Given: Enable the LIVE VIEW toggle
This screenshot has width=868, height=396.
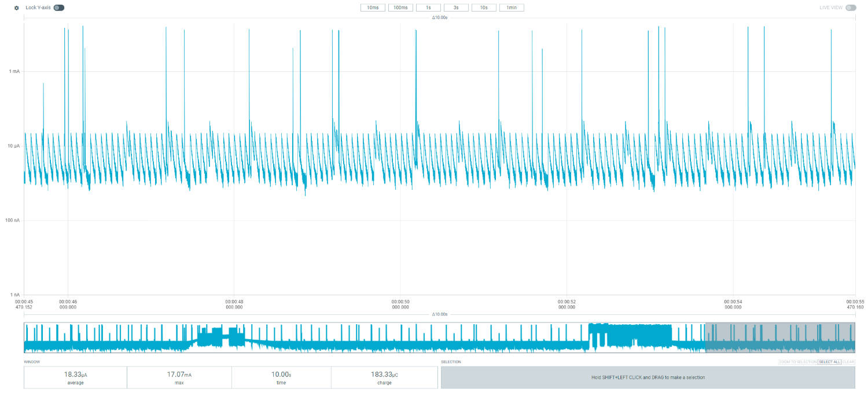Looking at the screenshot, I should [x=850, y=8].
